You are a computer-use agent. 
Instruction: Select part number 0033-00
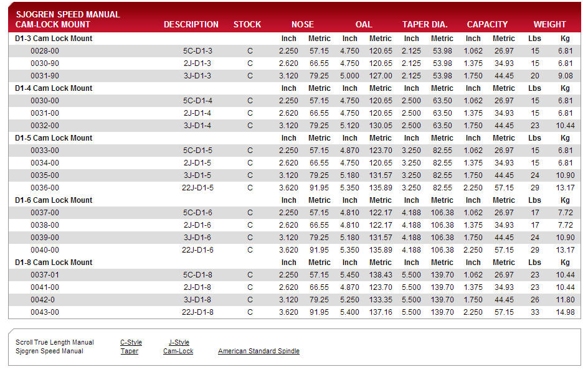click(45, 151)
